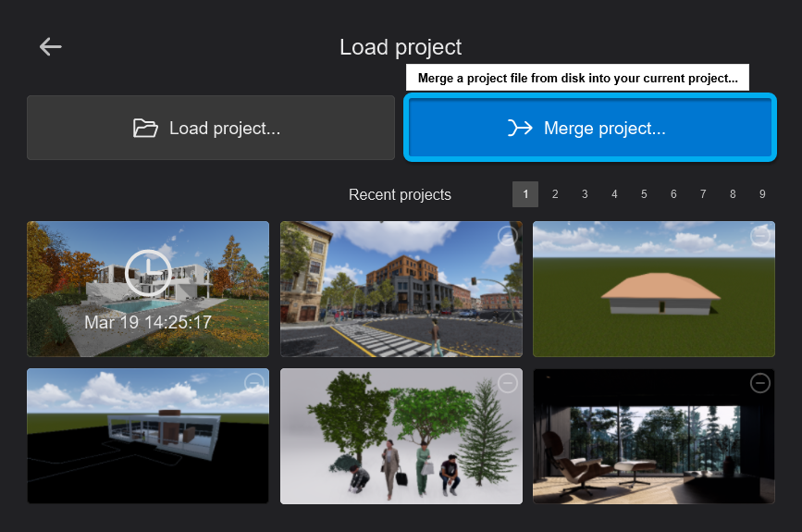The image size is (802, 532).
Task: Remove the orange-roof house project from recents
Action: pyautogui.click(x=759, y=236)
